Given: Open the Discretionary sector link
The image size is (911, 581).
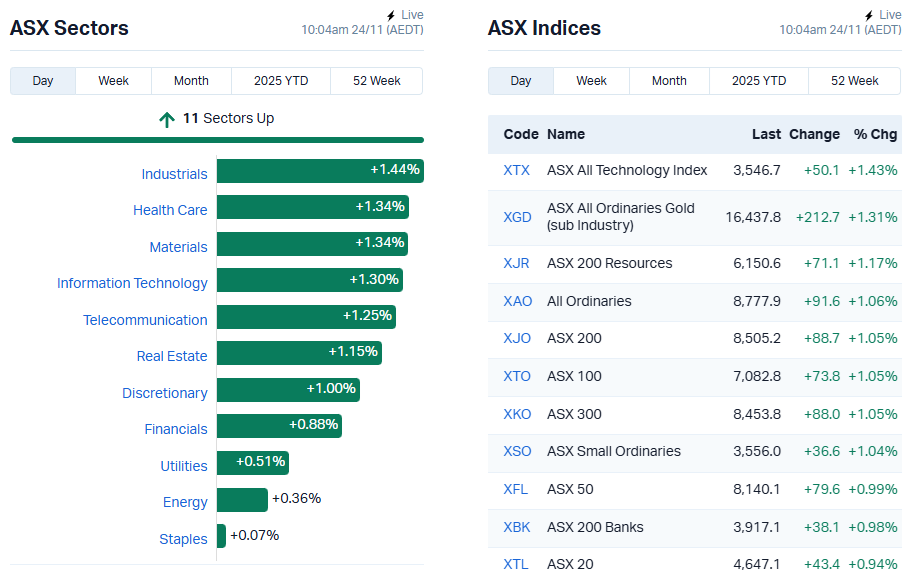Looking at the screenshot, I should click(164, 393).
